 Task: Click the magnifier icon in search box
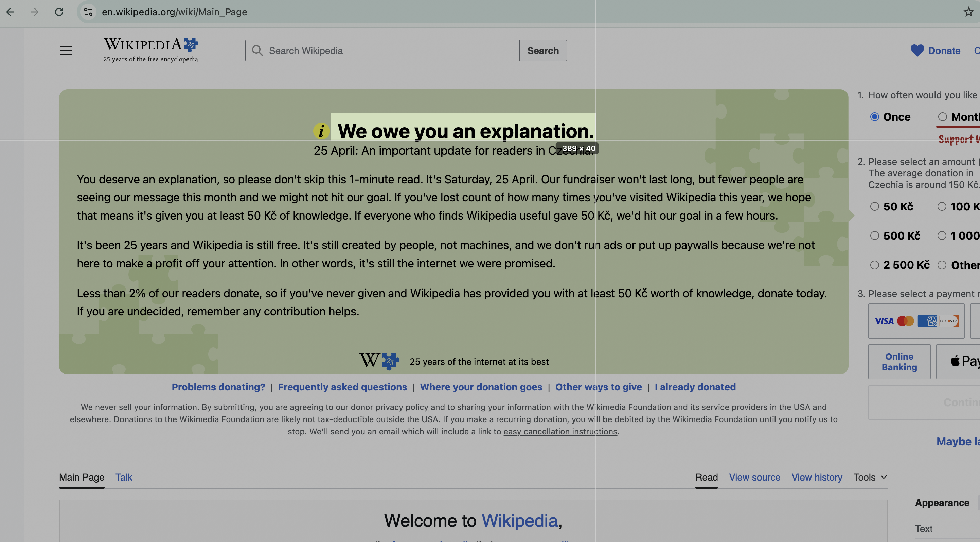(x=257, y=51)
